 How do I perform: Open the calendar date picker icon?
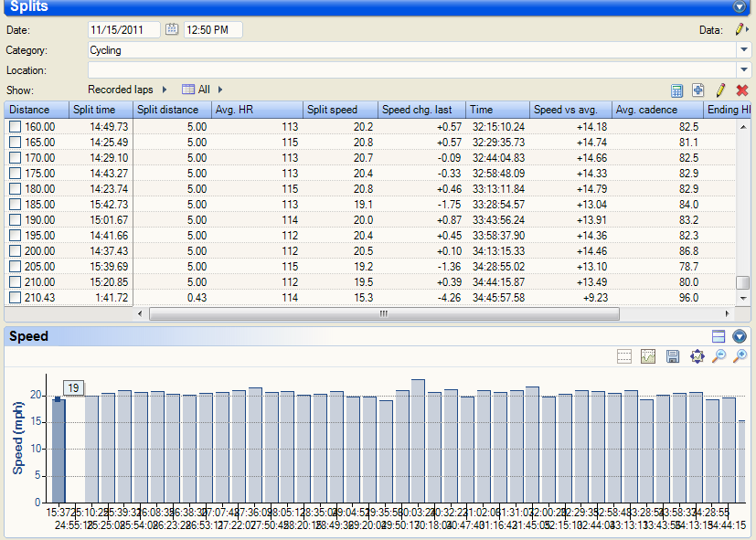[172, 29]
